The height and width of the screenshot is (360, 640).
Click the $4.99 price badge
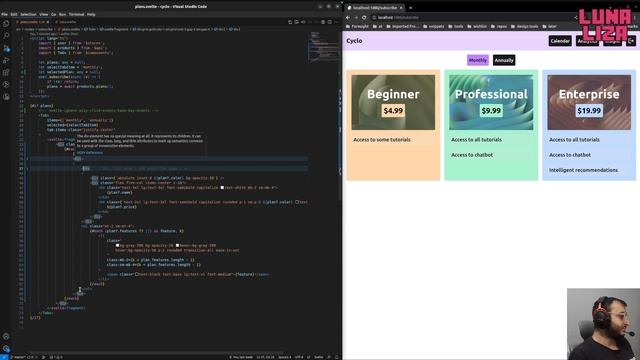(393, 111)
